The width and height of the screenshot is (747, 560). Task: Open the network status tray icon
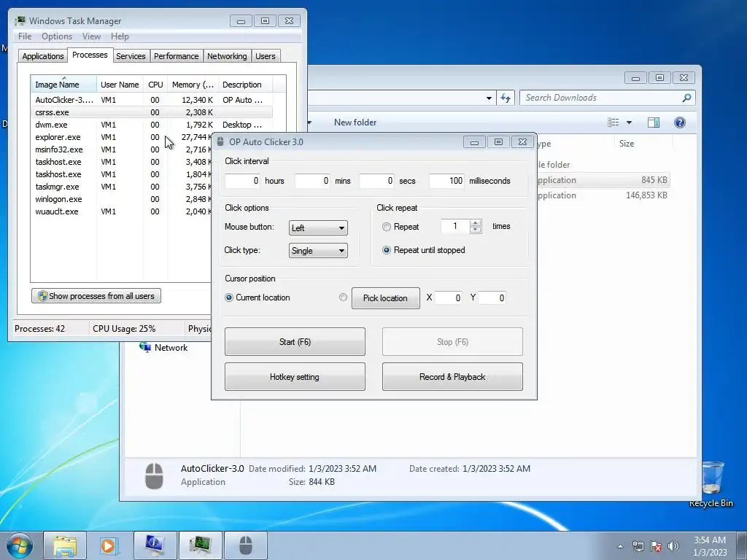pyautogui.click(x=638, y=546)
